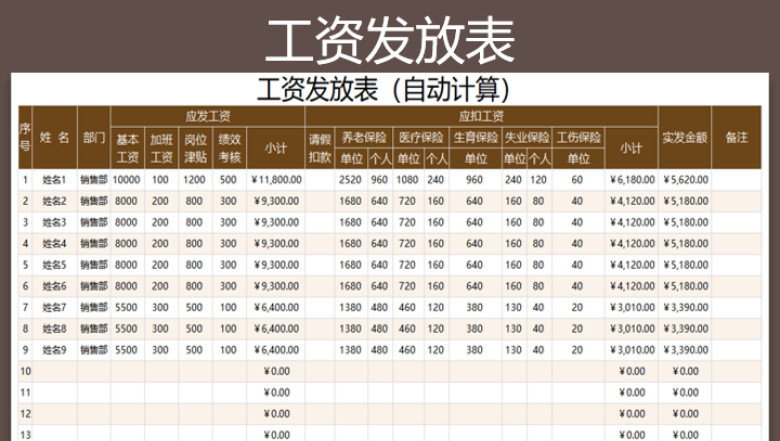Click medical unit value 1080
780x441 pixels.
pyautogui.click(x=407, y=180)
